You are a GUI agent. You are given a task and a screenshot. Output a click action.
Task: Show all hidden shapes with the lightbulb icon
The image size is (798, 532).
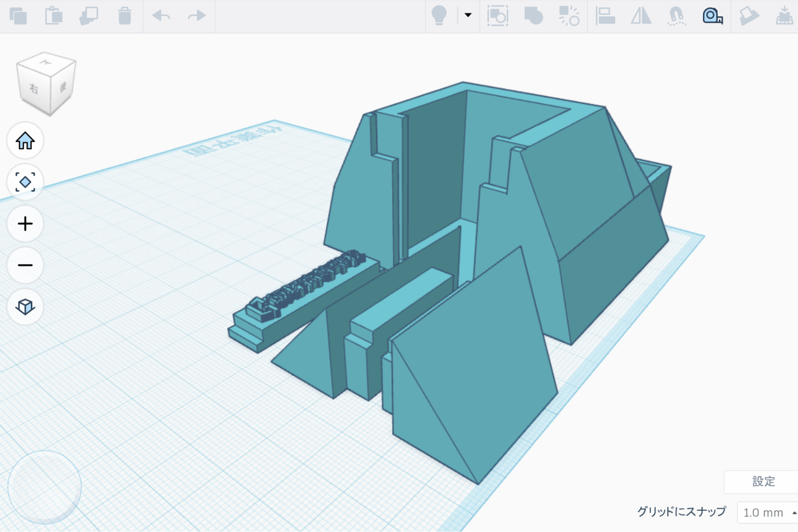click(439, 16)
